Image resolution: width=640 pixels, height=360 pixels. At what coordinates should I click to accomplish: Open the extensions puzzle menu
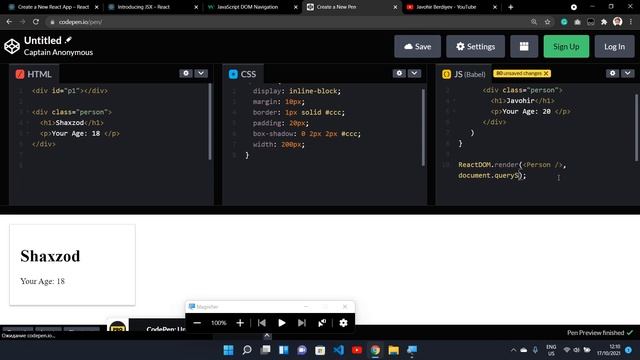click(x=604, y=22)
